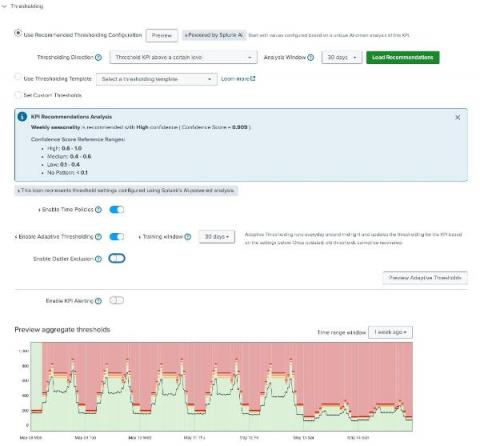Click the Medium: 0.4 - 0.6 range entry
Image resolution: width=480 pixels, height=446 pixels.
point(69,156)
